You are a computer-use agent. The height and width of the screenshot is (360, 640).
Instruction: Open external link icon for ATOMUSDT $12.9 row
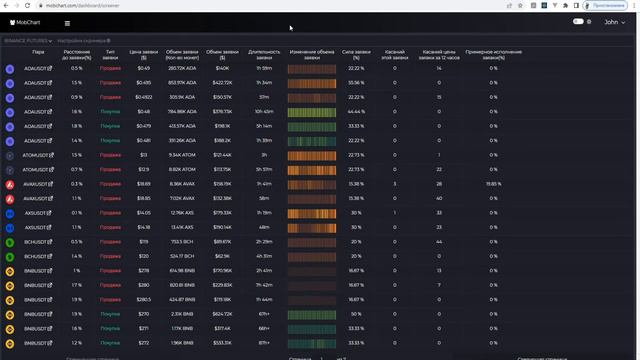click(51, 169)
